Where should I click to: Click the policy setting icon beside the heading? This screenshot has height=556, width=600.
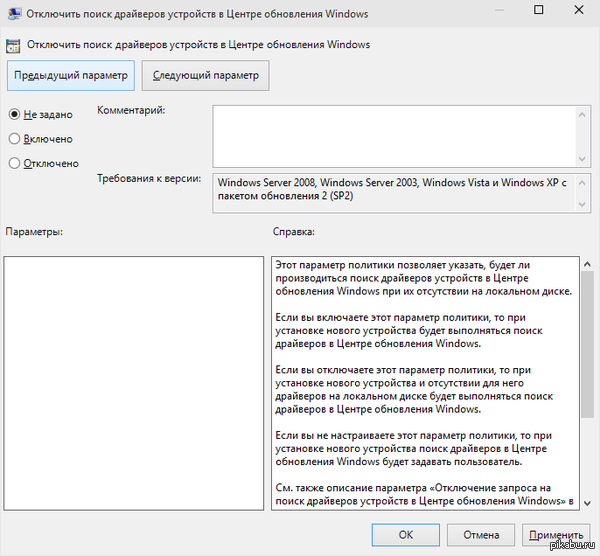(x=13, y=46)
